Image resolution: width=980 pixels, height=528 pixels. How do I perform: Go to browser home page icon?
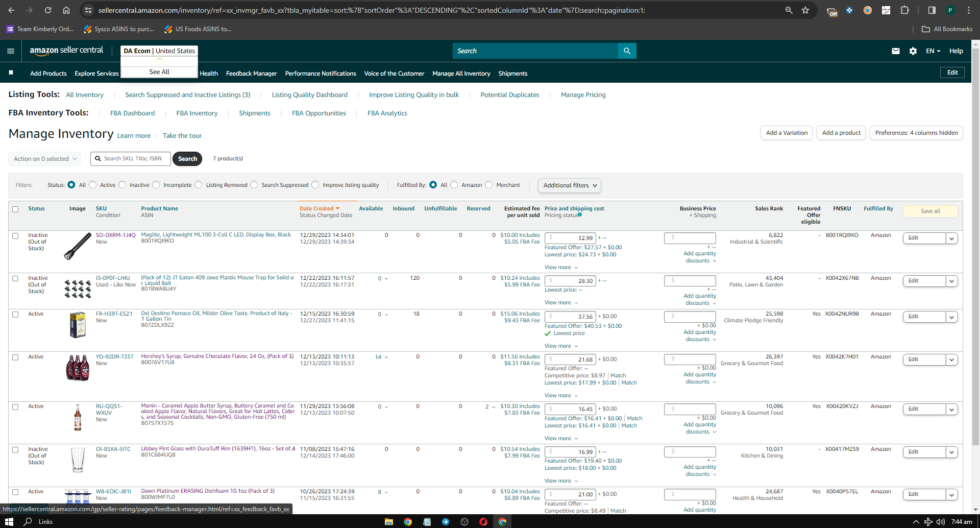66,10
